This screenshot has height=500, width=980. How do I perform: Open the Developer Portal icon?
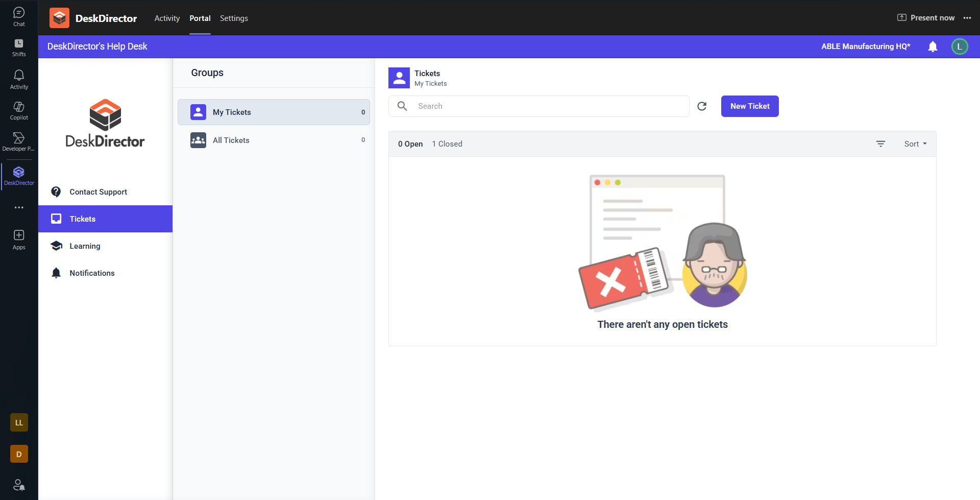click(19, 141)
